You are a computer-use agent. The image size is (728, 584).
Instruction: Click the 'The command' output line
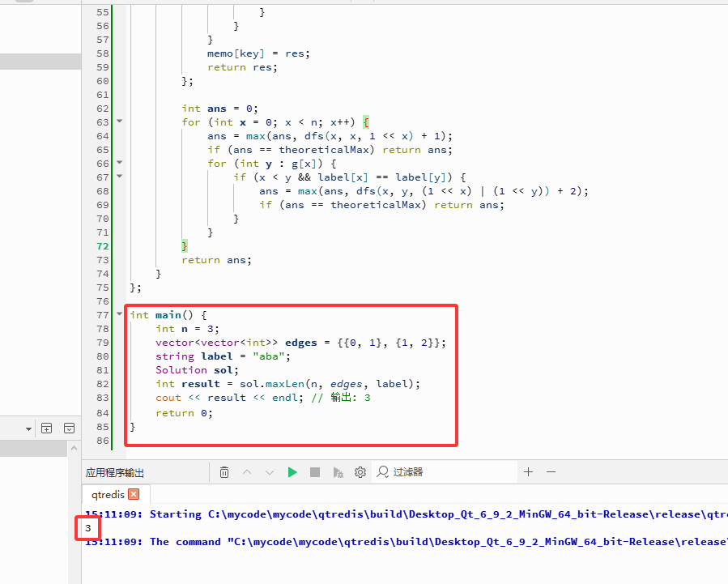[407, 542]
